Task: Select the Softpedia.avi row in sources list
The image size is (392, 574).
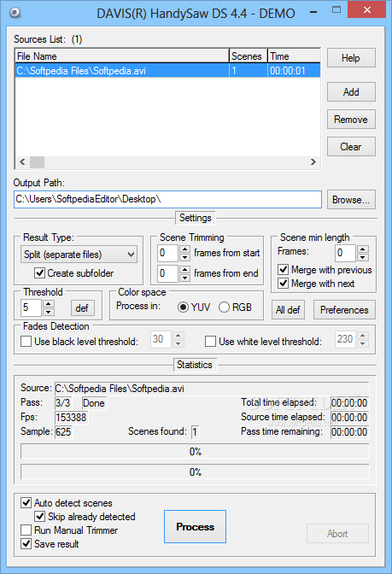Action: click(x=168, y=70)
